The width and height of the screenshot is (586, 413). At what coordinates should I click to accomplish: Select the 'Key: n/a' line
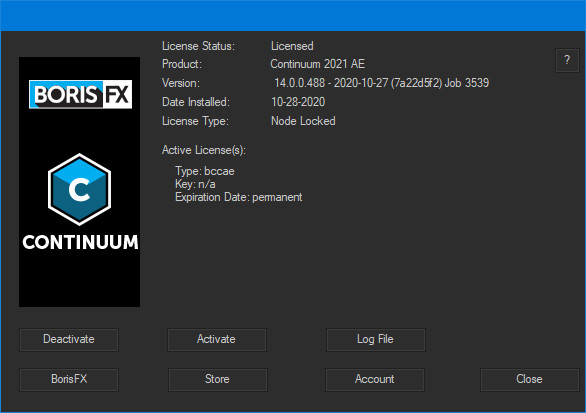195,184
